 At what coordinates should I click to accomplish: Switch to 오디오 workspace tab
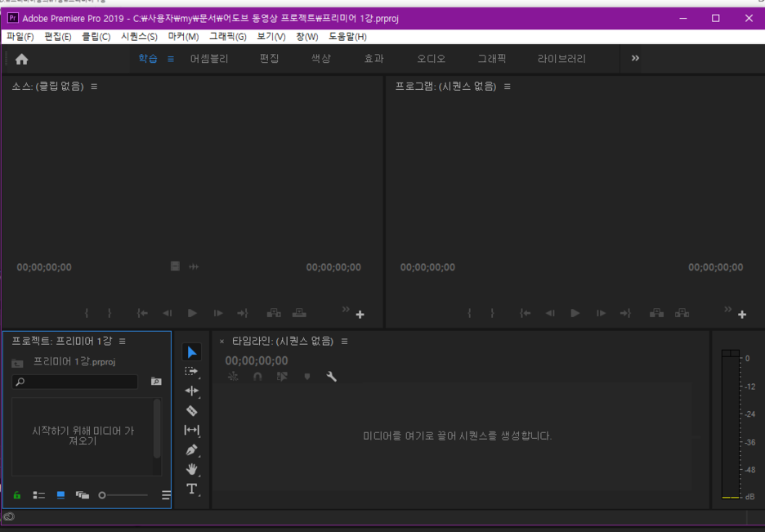431,59
